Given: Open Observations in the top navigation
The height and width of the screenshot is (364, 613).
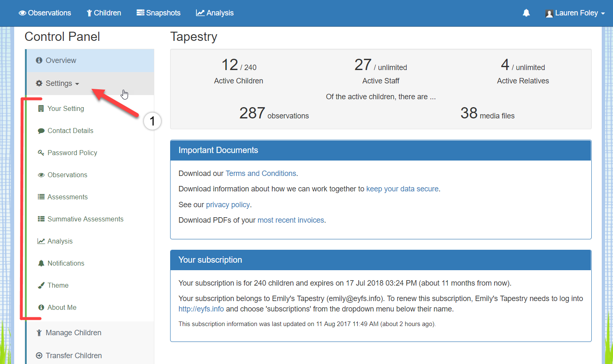Looking at the screenshot, I should tap(45, 13).
